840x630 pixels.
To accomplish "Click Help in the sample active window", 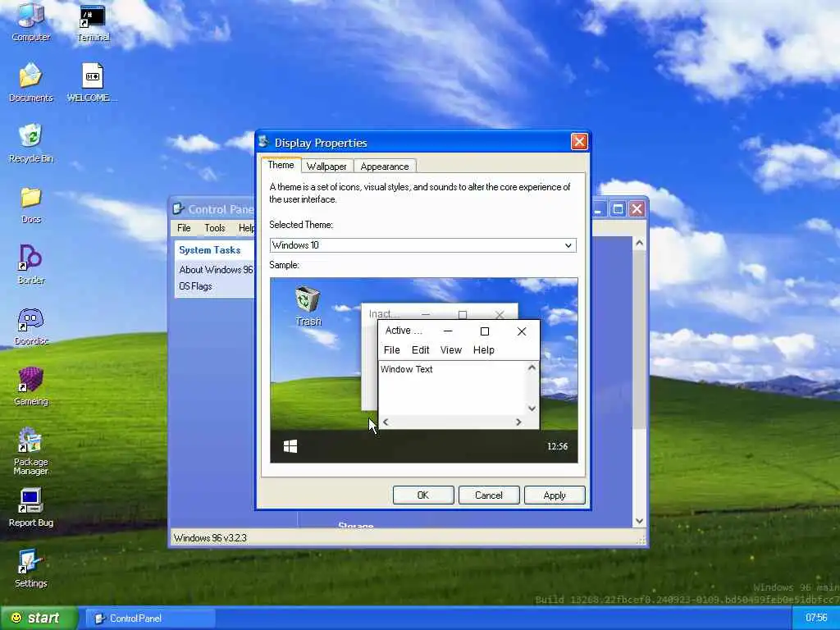I will pos(483,349).
